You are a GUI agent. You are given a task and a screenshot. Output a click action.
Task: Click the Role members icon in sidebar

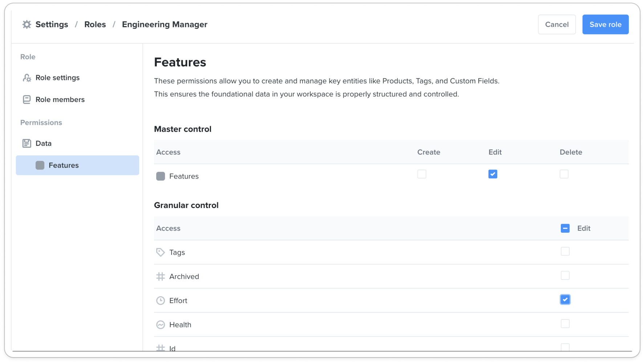[27, 99]
